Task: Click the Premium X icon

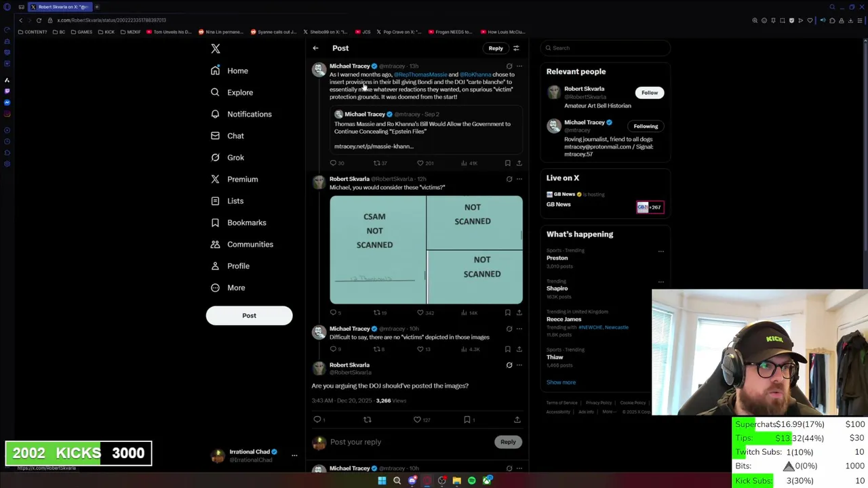Action: pos(215,179)
